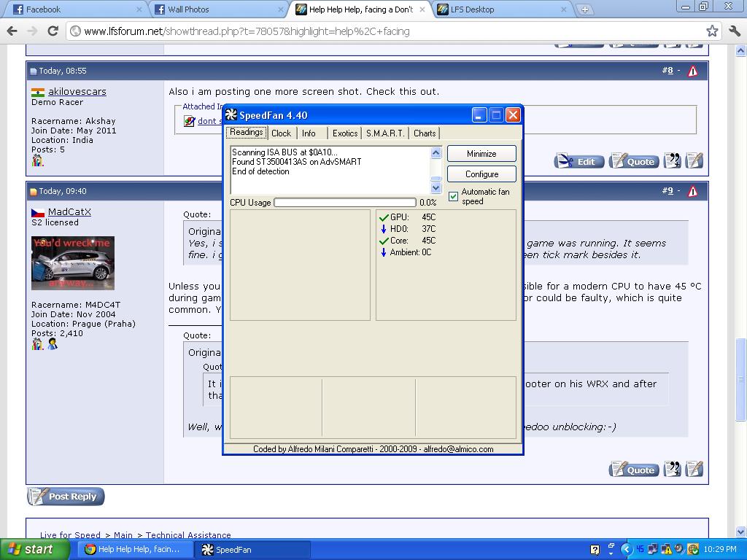
Task: Click quick reply icon on post #8
Action: (694, 161)
